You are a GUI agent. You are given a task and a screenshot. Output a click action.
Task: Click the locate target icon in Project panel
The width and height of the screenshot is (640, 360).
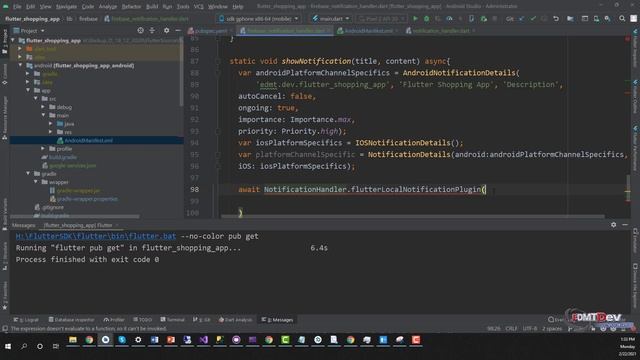click(x=140, y=31)
